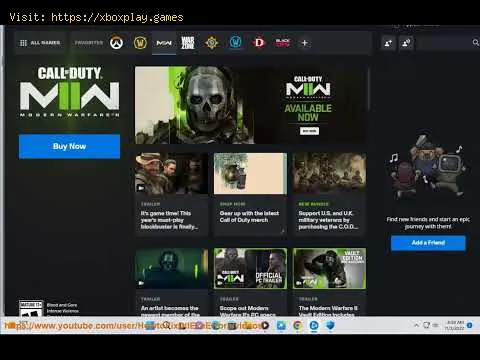Click "The Modern Warfare II" Vault headline
The height and width of the screenshot is (360, 480).
pyautogui.click(x=328, y=311)
